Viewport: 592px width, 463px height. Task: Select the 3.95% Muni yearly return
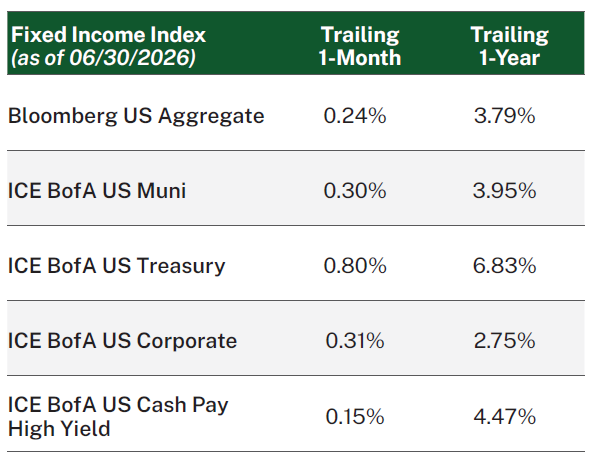pos(504,190)
